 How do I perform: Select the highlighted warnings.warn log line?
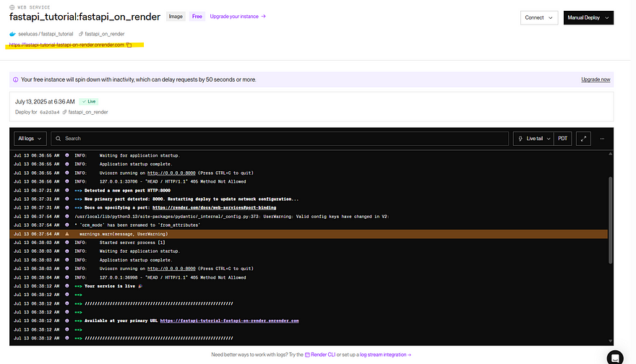point(309,234)
